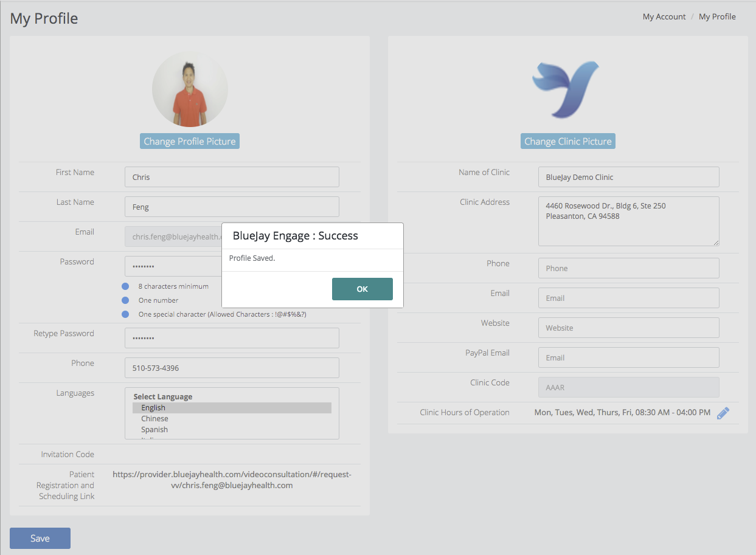Viewport: 756px width, 555px height.
Task: Click the First Name field containing Chris
Action: 232,177
